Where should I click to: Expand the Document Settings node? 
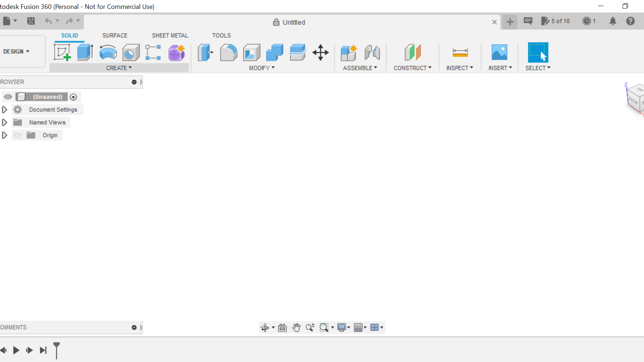coord(5,110)
